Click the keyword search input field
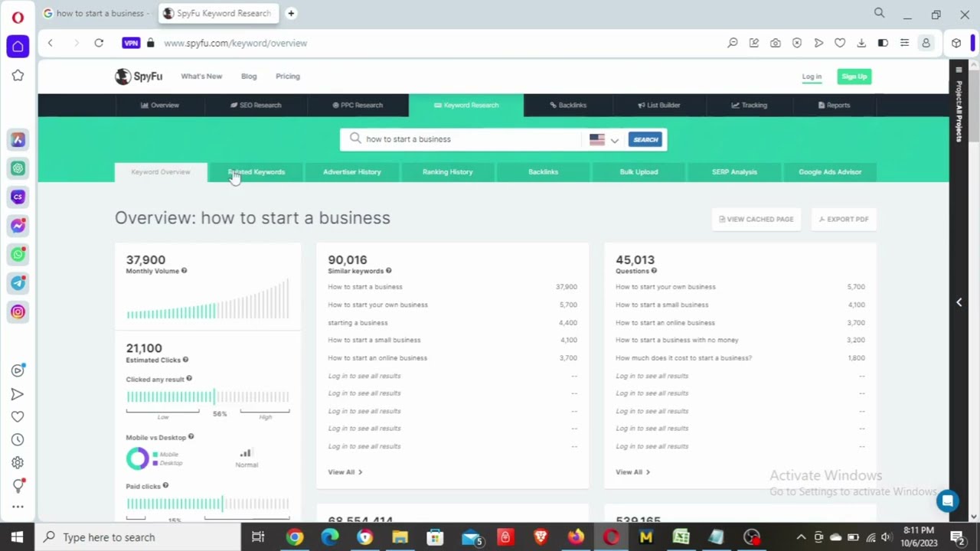This screenshot has width=980, height=551. click(462, 139)
